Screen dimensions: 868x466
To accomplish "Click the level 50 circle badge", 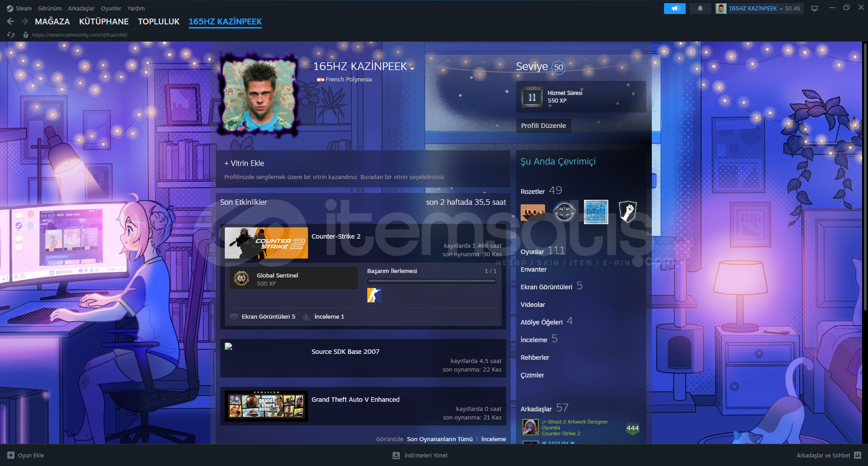I will (x=559, y=67).
